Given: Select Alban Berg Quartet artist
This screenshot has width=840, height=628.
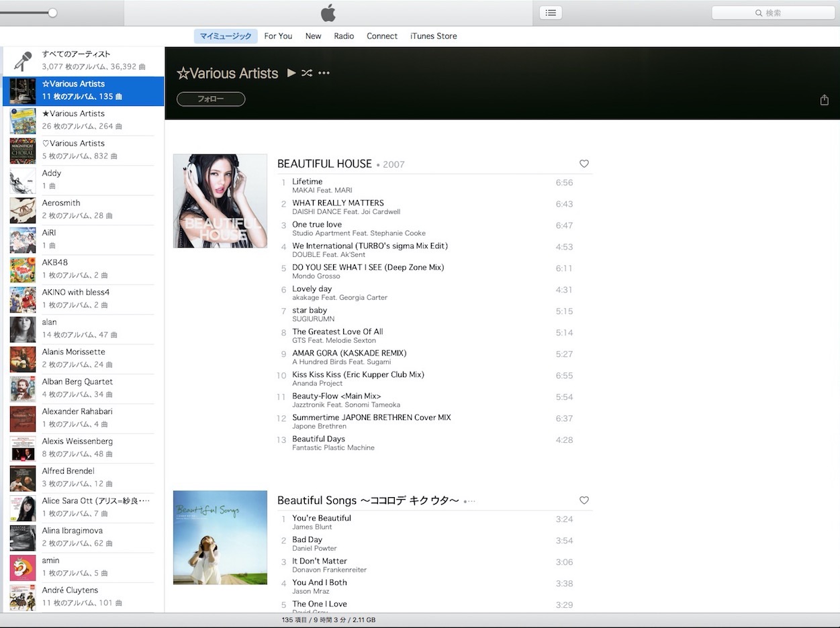Looking at the screenshot, I should [x=83, y=388].
